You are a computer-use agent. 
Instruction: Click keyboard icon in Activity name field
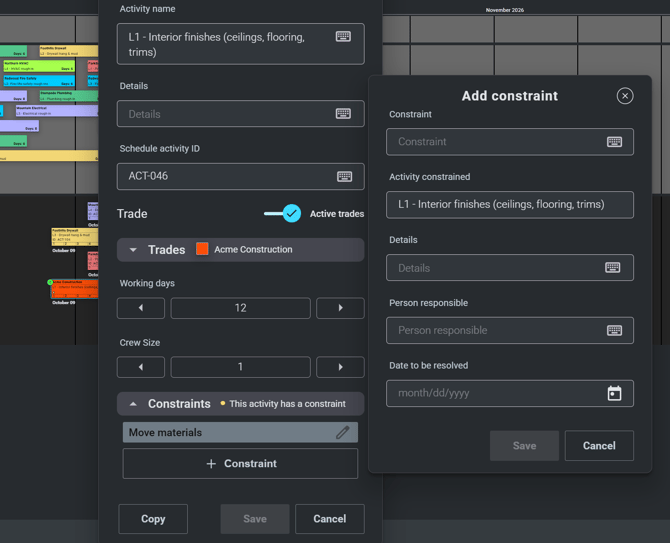click(x=343, y=36)
